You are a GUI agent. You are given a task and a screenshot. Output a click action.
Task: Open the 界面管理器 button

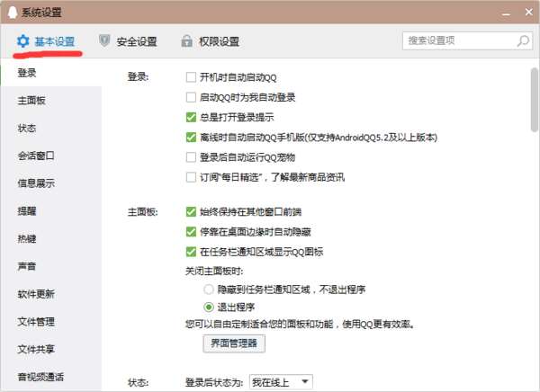click(x=234, y=343)
